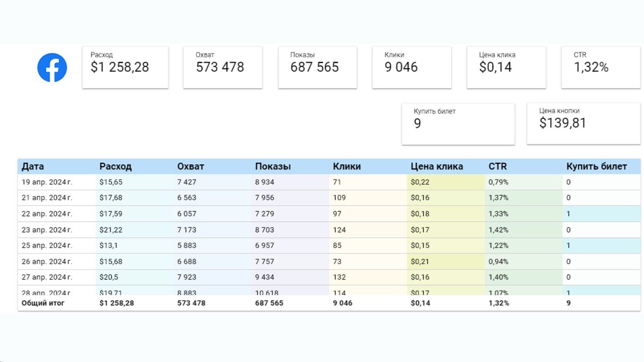Click the Facebook logo icon
This screenshot has width=644, height=362.
[52, 68]
